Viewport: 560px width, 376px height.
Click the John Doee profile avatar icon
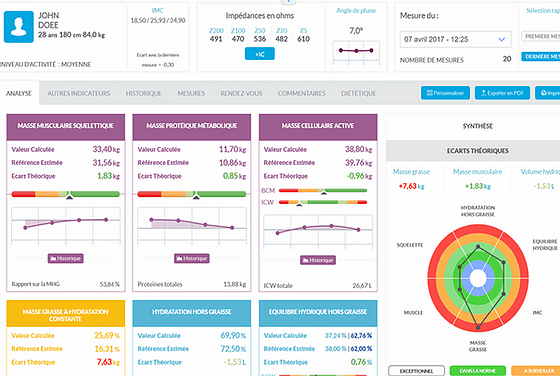click(x=19, y=27)
